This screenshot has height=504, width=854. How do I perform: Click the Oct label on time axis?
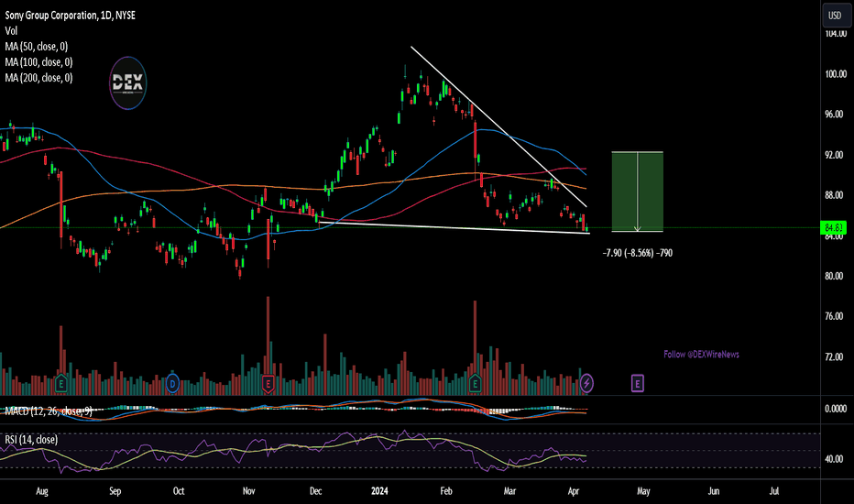179,491
